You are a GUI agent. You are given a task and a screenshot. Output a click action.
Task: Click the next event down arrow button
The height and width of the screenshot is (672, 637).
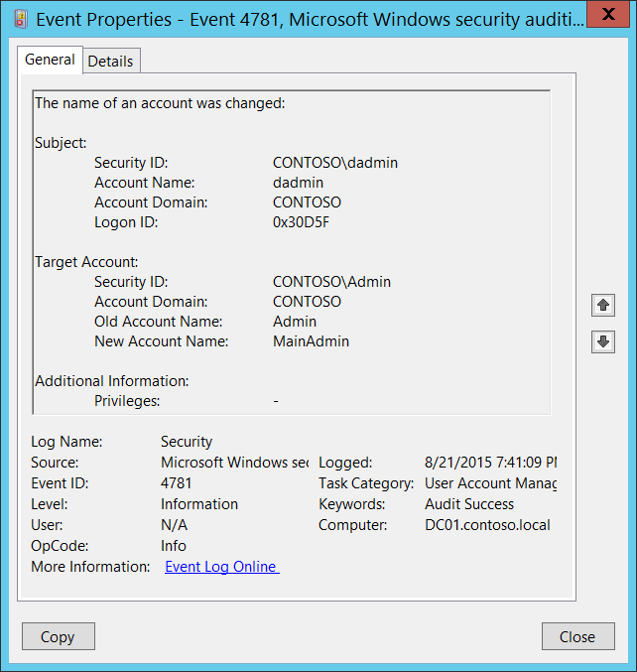coord(602,342)
